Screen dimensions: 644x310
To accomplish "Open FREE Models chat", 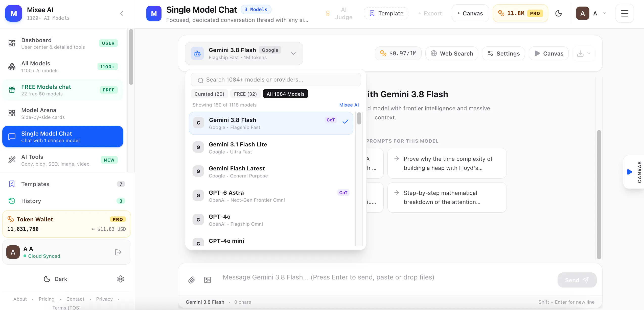I will click(x=63, y=90).
